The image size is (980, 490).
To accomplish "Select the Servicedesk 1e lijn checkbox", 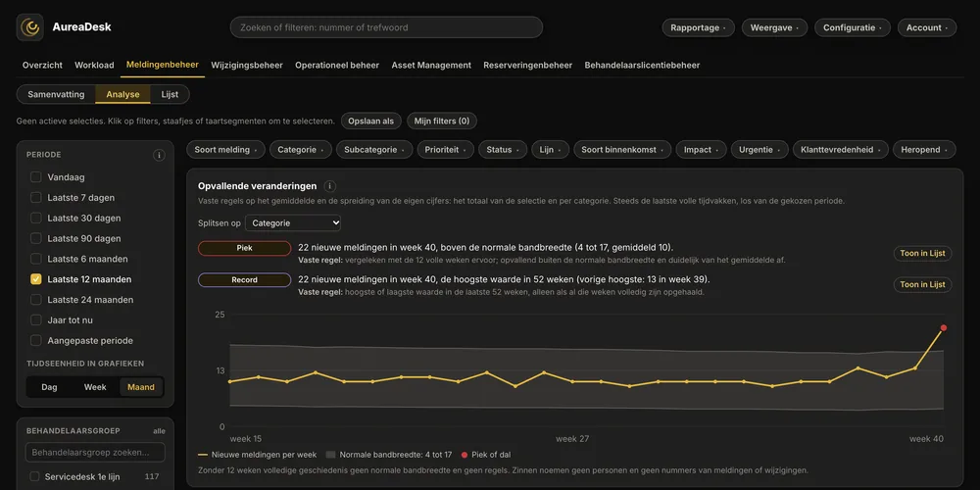I will point(35,476).
